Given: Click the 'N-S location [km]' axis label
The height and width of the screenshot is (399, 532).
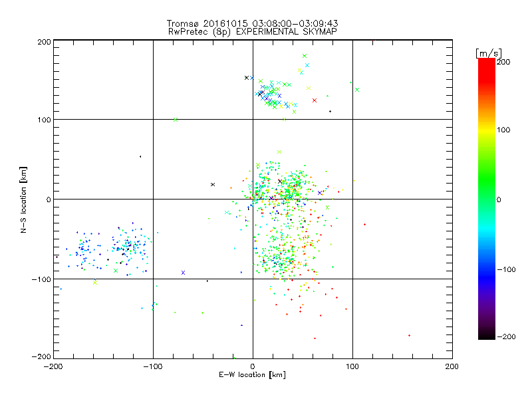Looking at the screenshot, I should (x=23, y=199).
